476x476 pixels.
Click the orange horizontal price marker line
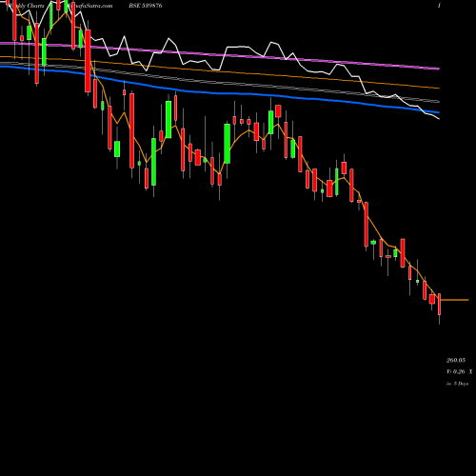(454, 300)
